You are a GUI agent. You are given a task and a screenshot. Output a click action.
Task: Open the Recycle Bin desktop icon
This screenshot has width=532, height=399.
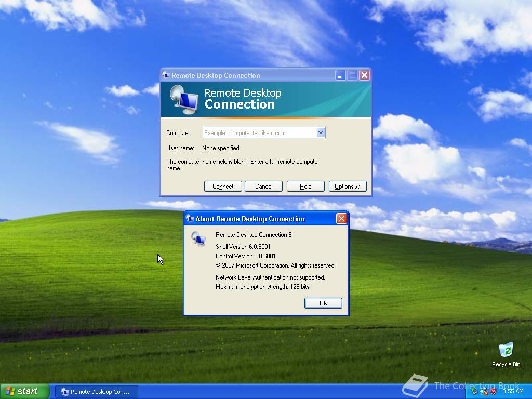click(506, 355)
